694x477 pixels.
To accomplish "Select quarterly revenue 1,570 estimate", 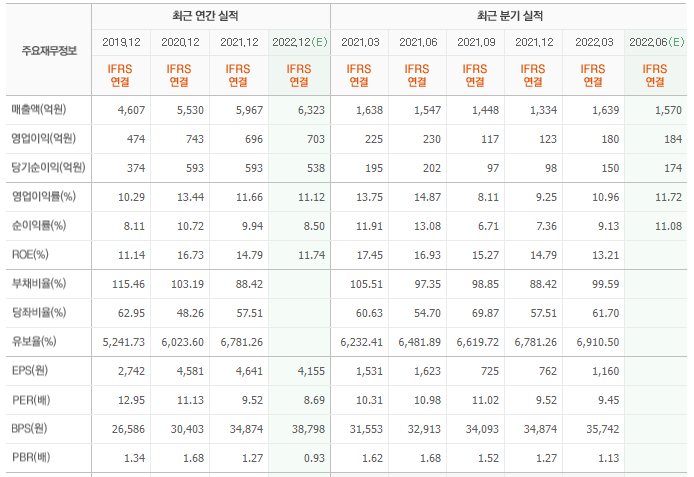I will [668, 110].
